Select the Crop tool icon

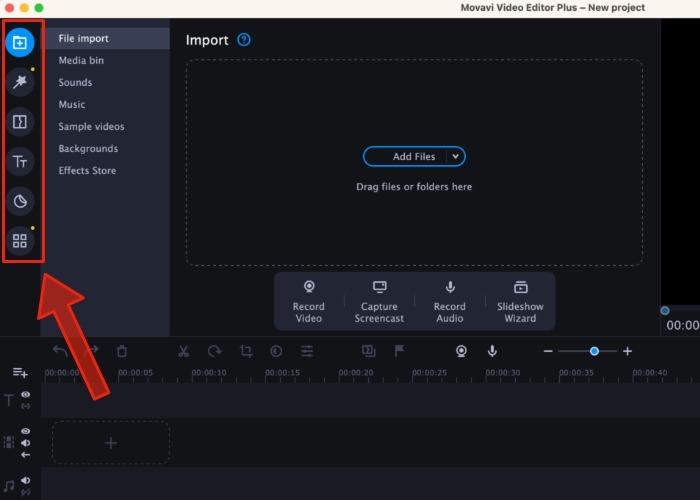point(246,351)
